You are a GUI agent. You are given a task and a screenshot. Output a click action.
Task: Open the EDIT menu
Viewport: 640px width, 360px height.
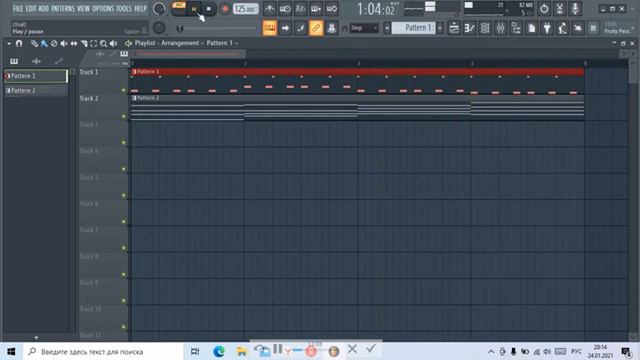[31, 9]
